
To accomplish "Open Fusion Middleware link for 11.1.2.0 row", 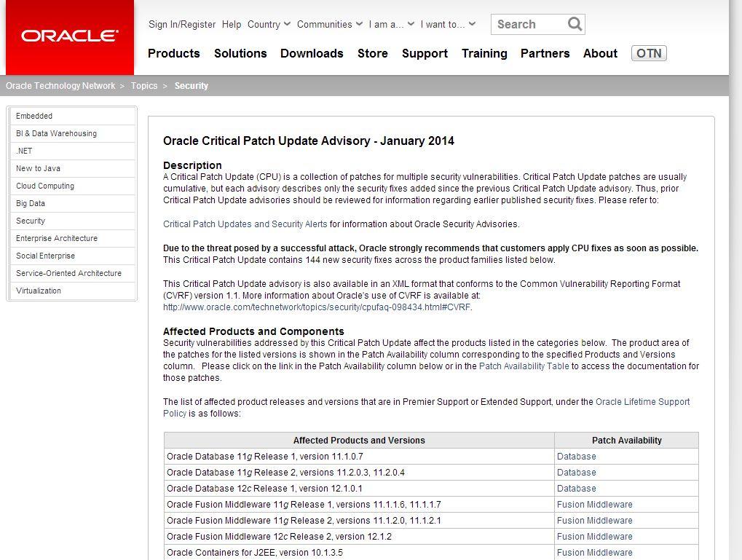I will pos(594,521).
